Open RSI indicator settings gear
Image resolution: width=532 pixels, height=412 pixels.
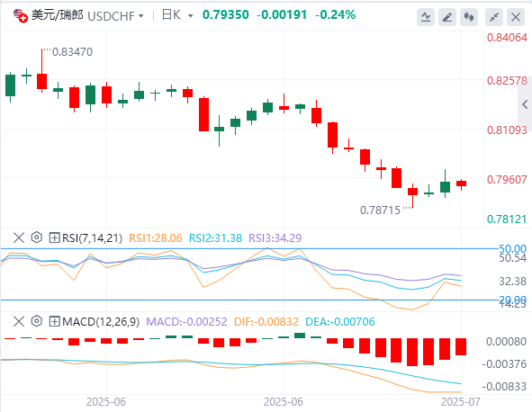[36, 237]
